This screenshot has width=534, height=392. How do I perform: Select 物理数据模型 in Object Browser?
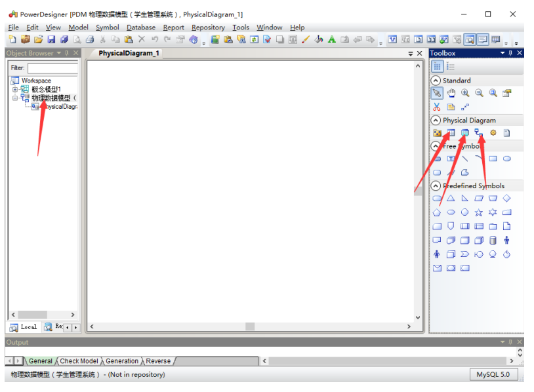(x=52, y=98)
